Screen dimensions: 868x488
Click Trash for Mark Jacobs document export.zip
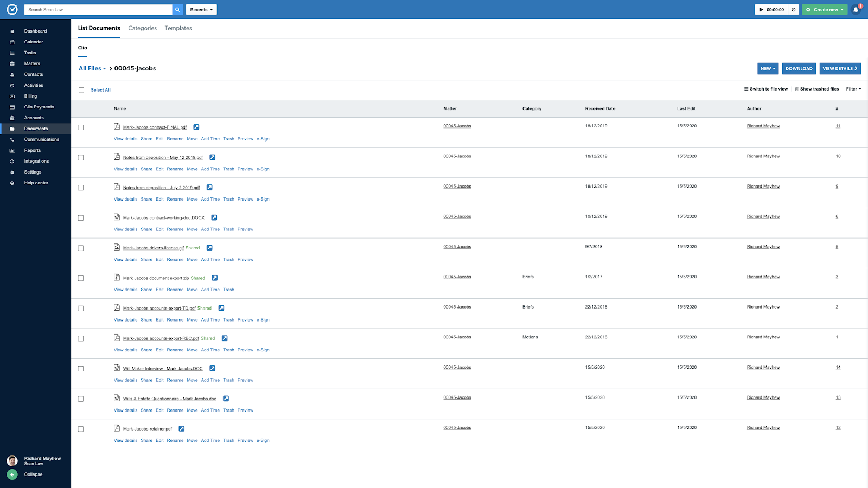[x=228, y=290]
